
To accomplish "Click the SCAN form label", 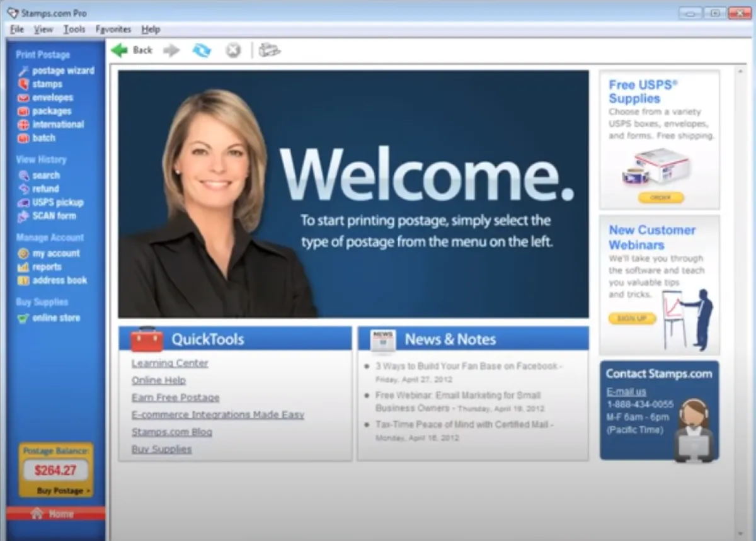I will click(x=54, y=216).
